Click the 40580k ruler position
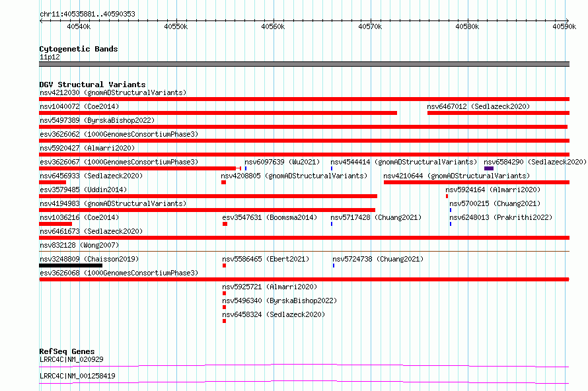588x391 pixels. click(x=467, y=26)
